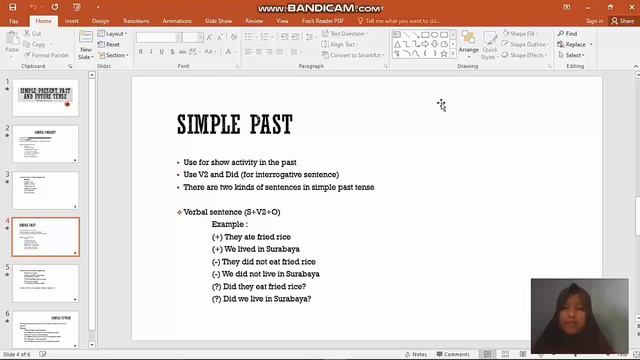640x360 pixels.
Task: Open Shape Outline options
Action: pos(526,44)
